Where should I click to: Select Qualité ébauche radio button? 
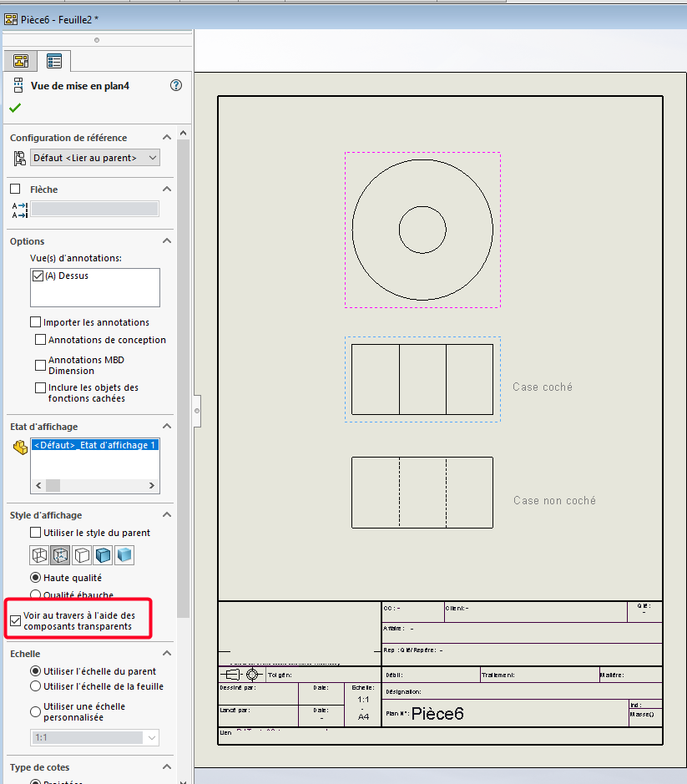coord(36,595)
